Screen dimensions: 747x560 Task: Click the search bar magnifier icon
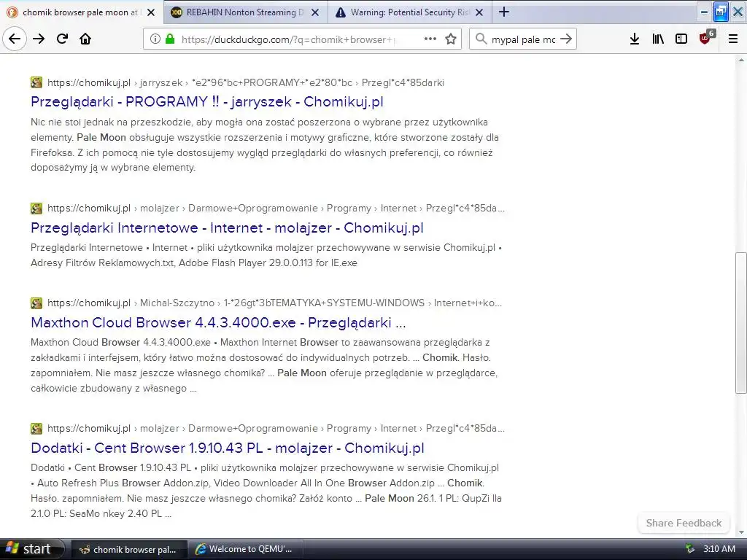481,39
